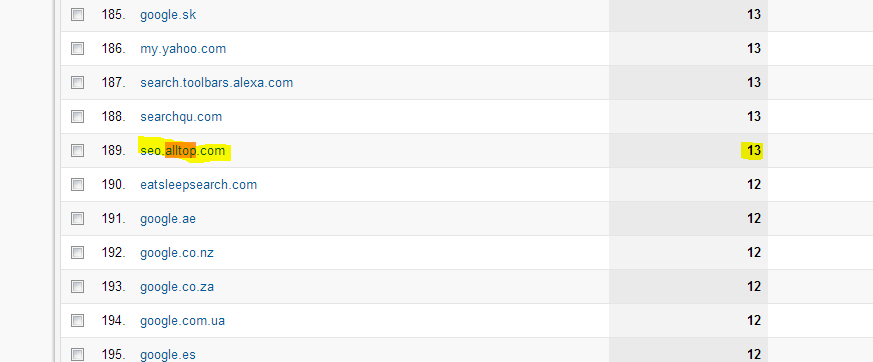Open the google.sk source link
The image size is (873, 362).
tap(168, 15)
